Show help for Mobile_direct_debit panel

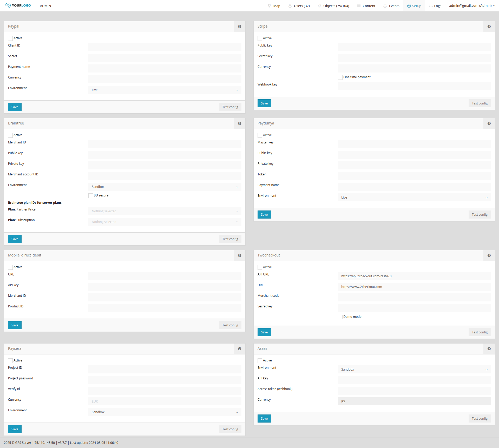tap(240, 255)
